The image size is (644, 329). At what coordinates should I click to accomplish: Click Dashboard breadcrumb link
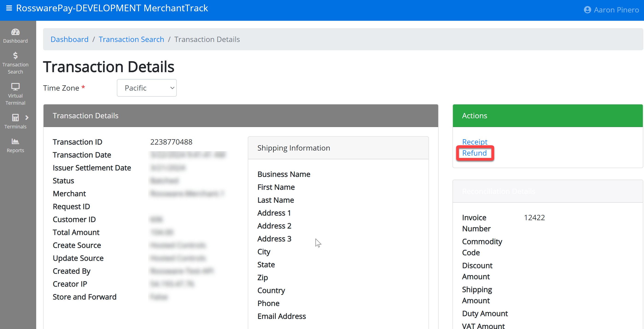[69, 39]
